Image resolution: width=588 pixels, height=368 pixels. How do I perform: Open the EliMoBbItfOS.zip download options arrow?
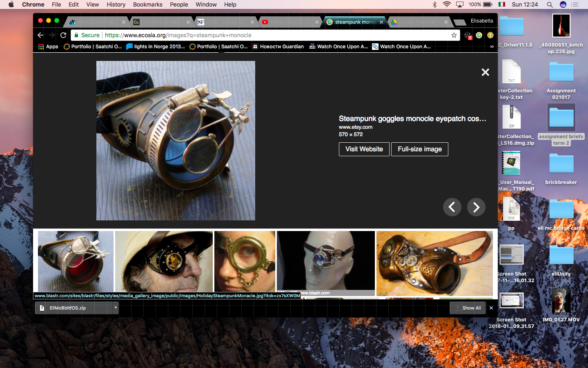tap(116, 307)
